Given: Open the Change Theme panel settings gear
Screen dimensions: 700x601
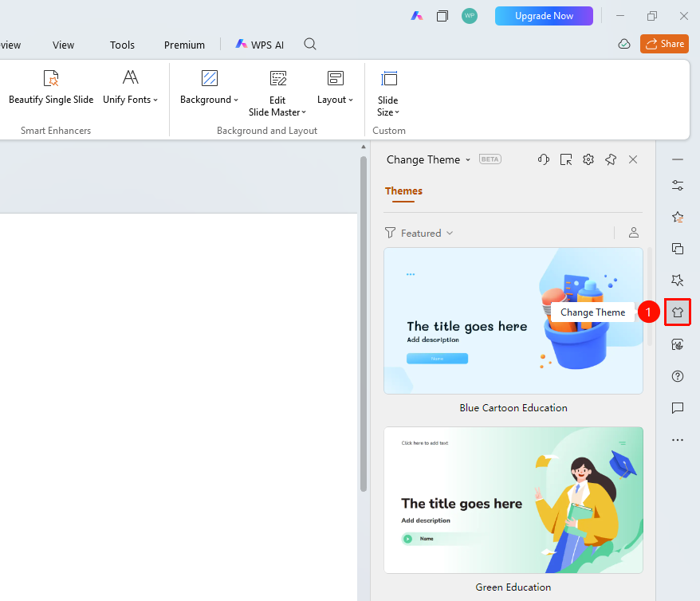Looking at the screenshot, I should (588, 159).
